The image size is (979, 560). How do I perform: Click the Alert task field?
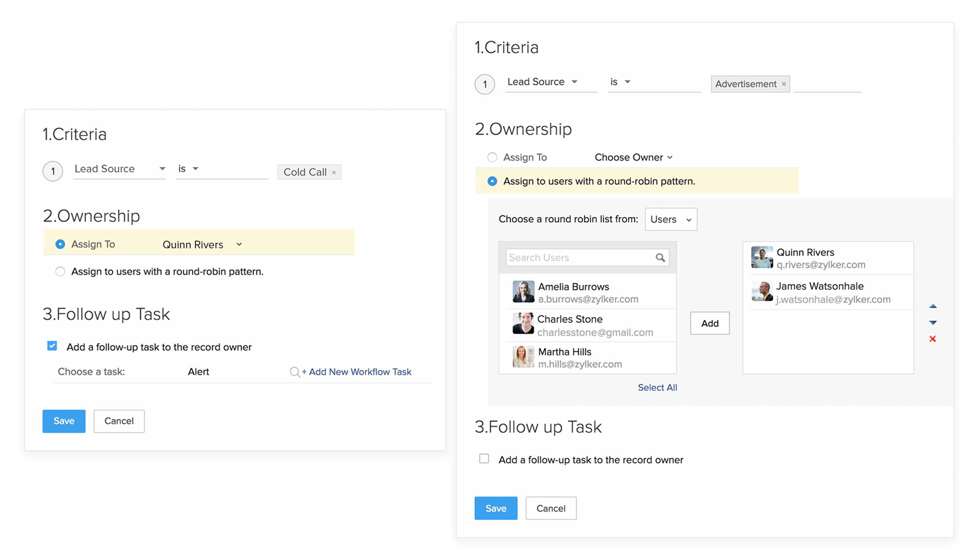[199, 372]
